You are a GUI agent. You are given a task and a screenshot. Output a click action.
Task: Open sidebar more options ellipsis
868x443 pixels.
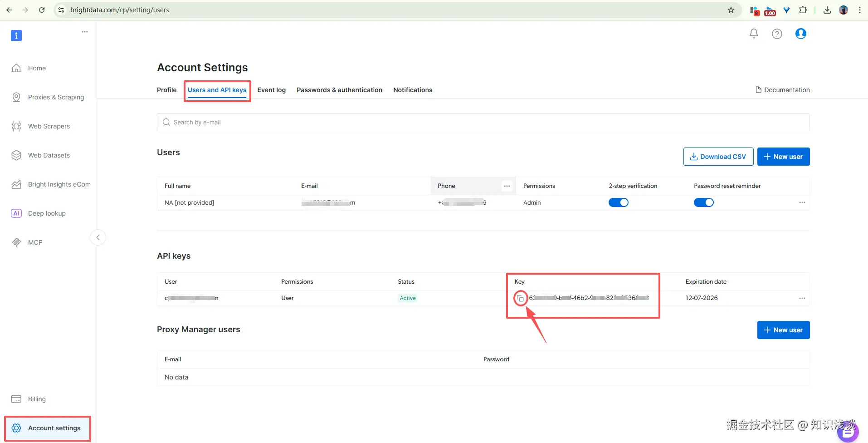(x=85, y=32)
